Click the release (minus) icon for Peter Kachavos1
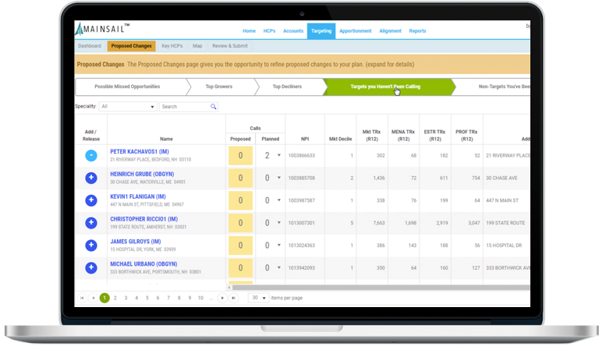The image size is (599, 364). (91, 155)
